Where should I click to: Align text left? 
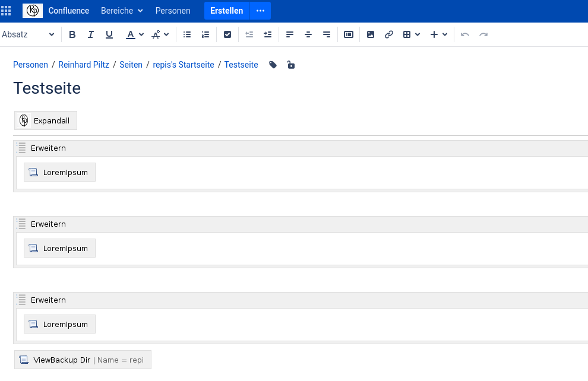click(290, 34)
